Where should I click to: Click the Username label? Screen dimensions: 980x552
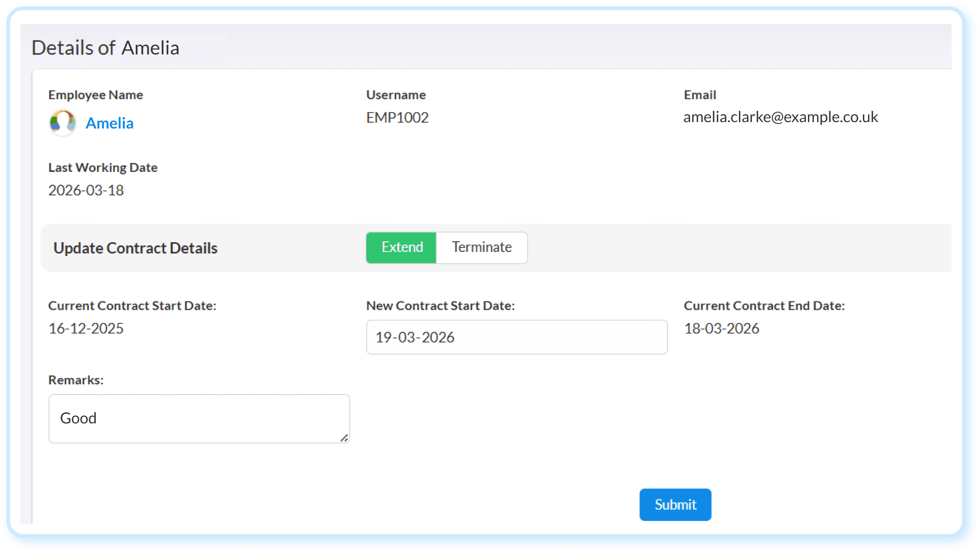396,95
